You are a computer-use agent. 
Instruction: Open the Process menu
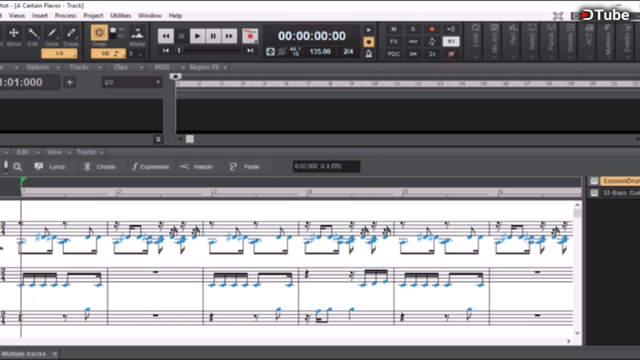(x=65, y=16)
